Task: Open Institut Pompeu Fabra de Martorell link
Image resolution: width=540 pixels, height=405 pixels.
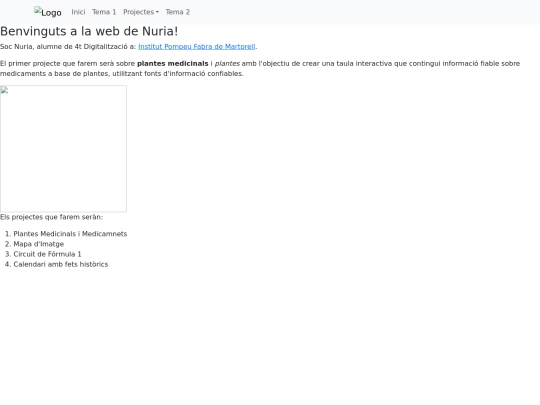Action: point(197,46)
